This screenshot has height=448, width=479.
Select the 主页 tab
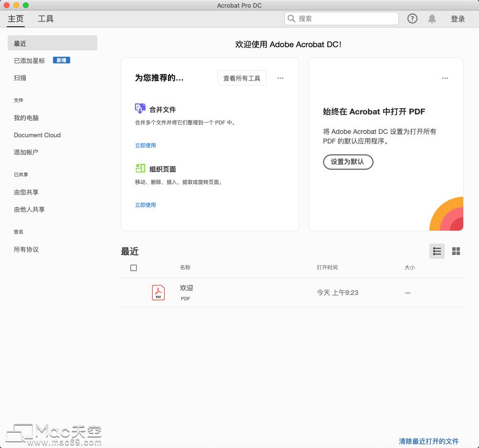15,19
